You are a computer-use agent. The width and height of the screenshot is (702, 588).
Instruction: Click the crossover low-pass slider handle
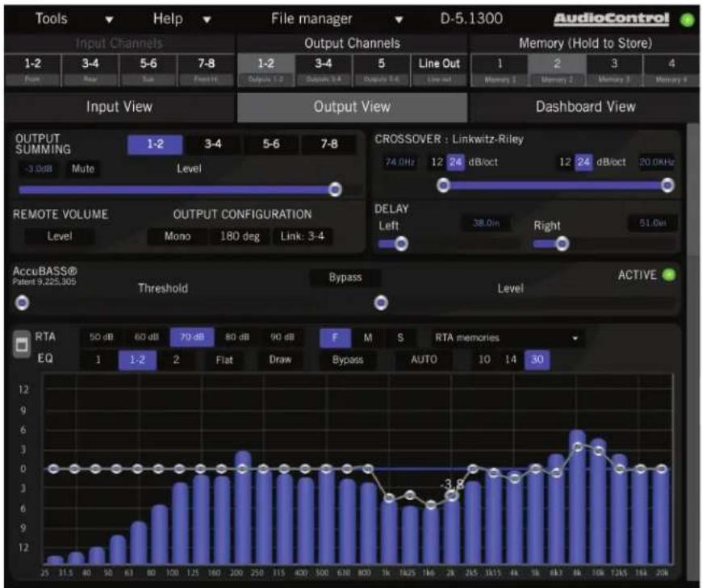667,185
